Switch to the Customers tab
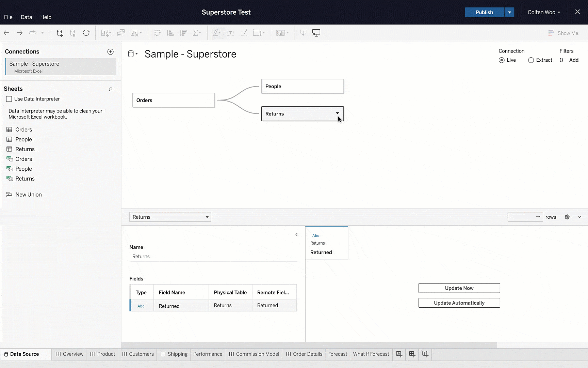588x368 pixels. click(x=138, y=354)
